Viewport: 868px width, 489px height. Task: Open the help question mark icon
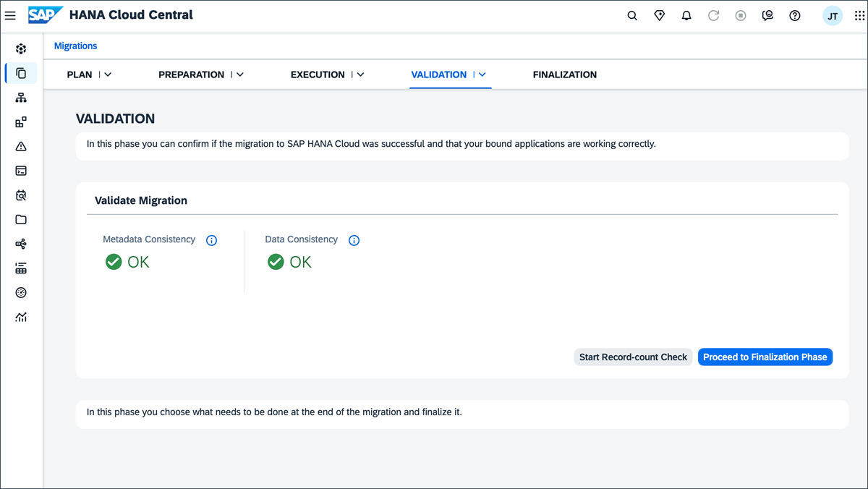click(795, 16)
